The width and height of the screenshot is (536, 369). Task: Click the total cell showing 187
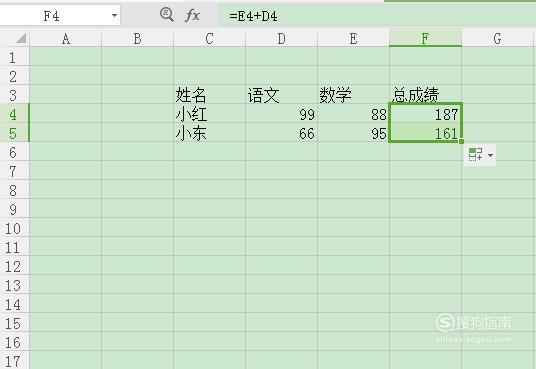coord(425,114)
